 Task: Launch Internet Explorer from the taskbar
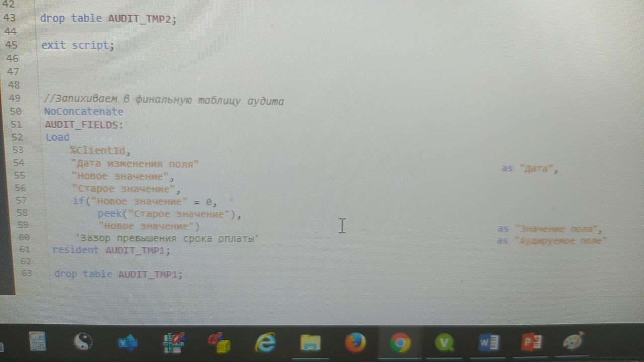coord(265,343)
